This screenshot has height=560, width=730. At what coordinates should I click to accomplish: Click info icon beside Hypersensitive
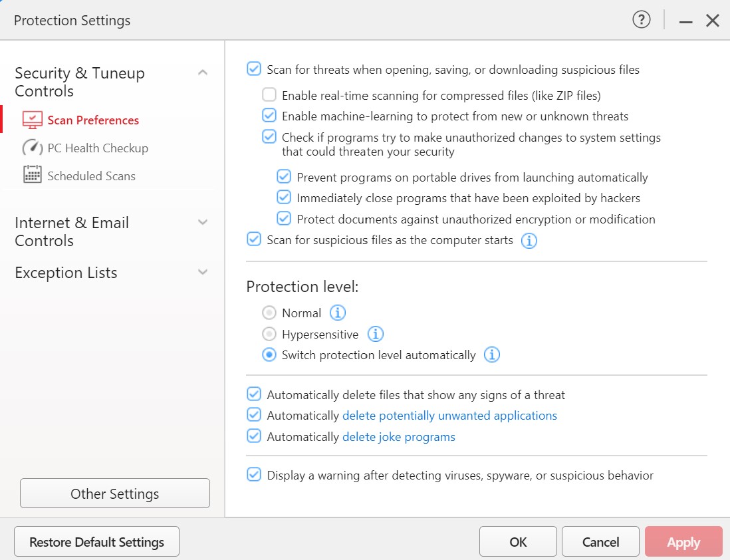(376, 334)
